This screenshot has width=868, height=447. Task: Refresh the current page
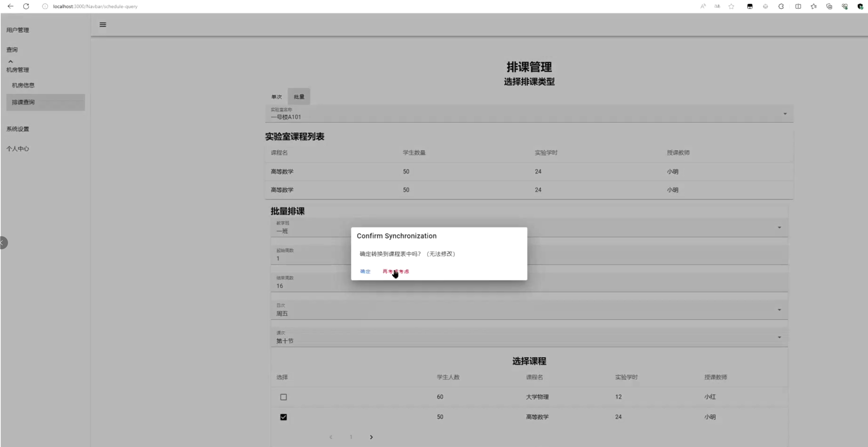click(x=26, y=6)
